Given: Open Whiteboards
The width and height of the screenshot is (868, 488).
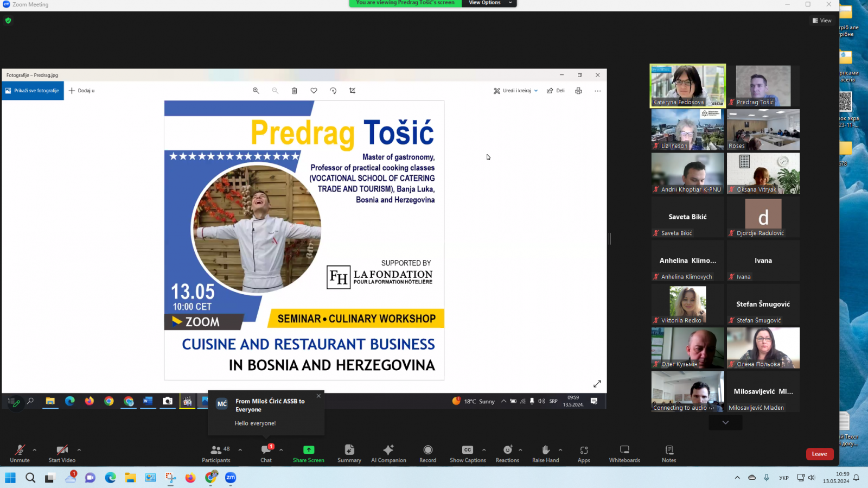Looking at the screenshot, I should coord(624,453).
